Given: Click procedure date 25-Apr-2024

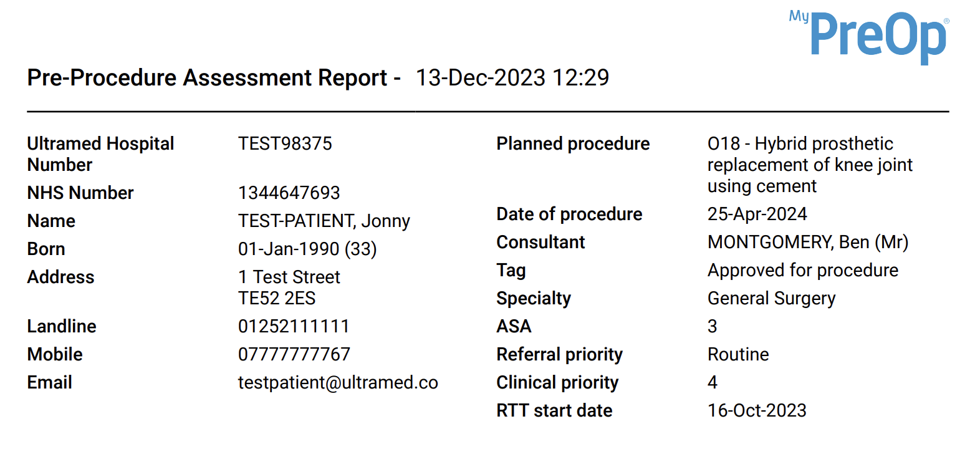Looking at the screenshot, I should (x=757, y=214).
